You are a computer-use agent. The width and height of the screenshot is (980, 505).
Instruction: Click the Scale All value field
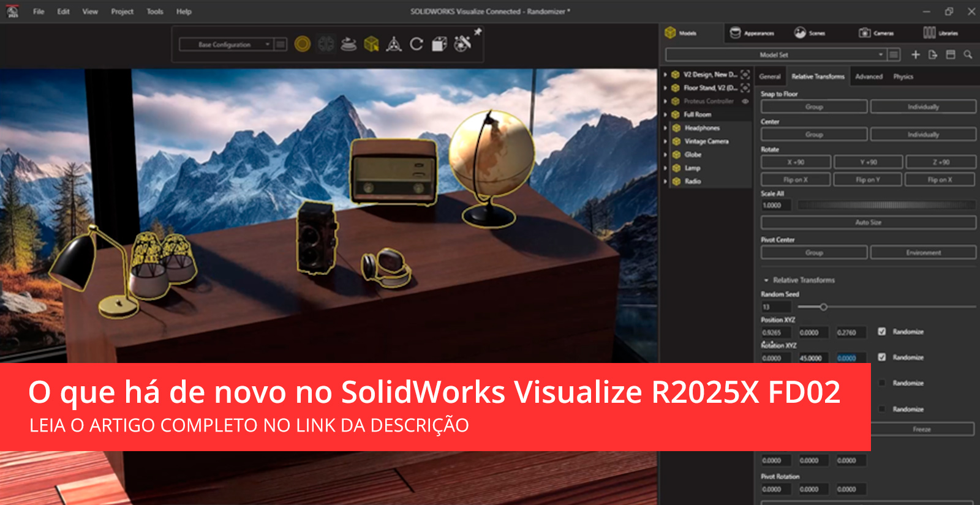tap(775, 206)
